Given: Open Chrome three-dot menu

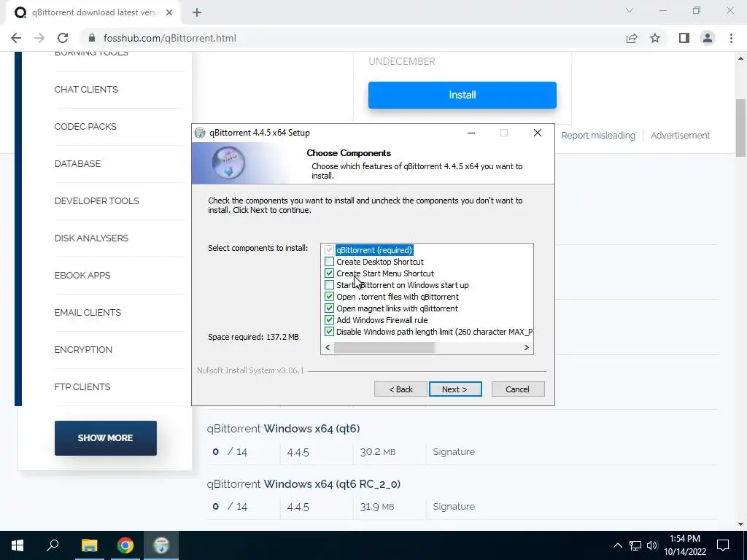Looking at the screenshot, I should click(x=731, y=38).
